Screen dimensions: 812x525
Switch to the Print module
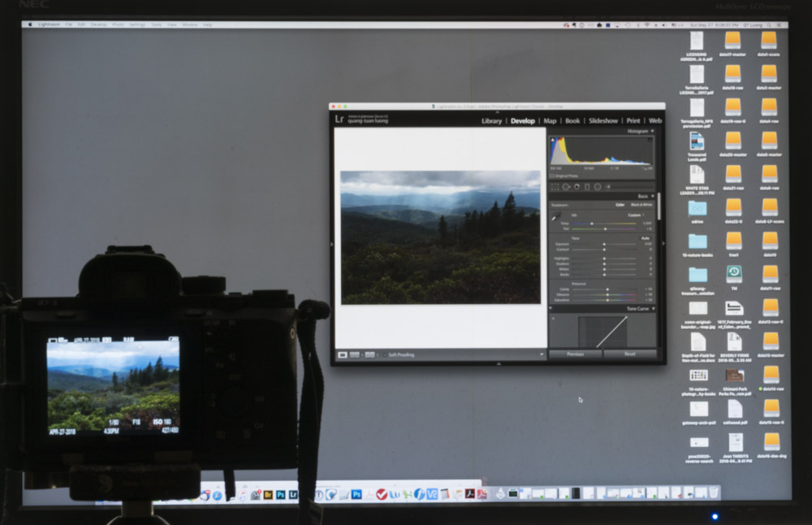click(x=633, y=121)
